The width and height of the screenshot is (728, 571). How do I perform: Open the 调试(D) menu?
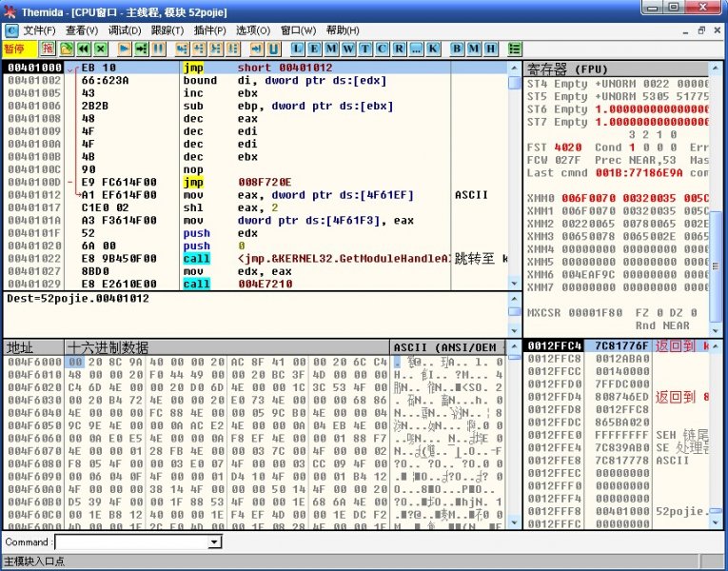tap(125, 30)
